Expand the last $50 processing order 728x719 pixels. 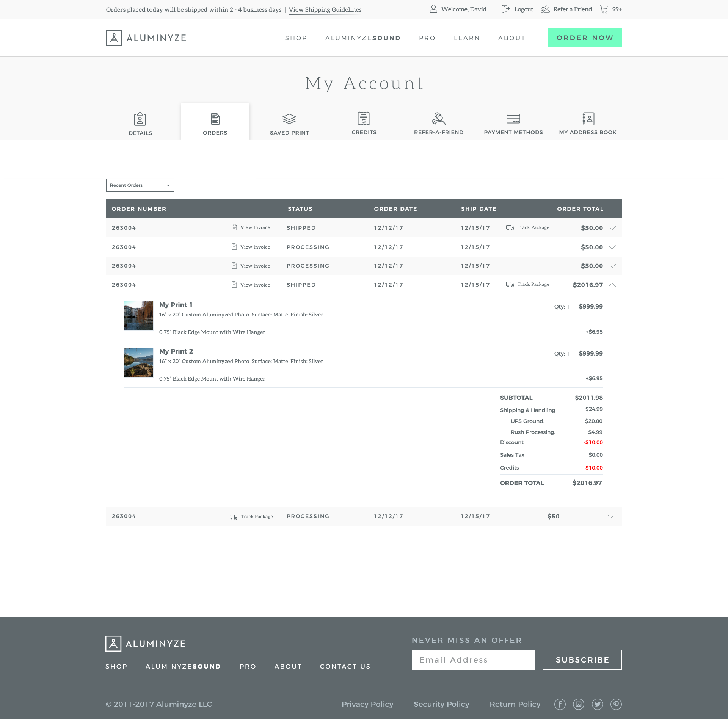tap(610, 516)
